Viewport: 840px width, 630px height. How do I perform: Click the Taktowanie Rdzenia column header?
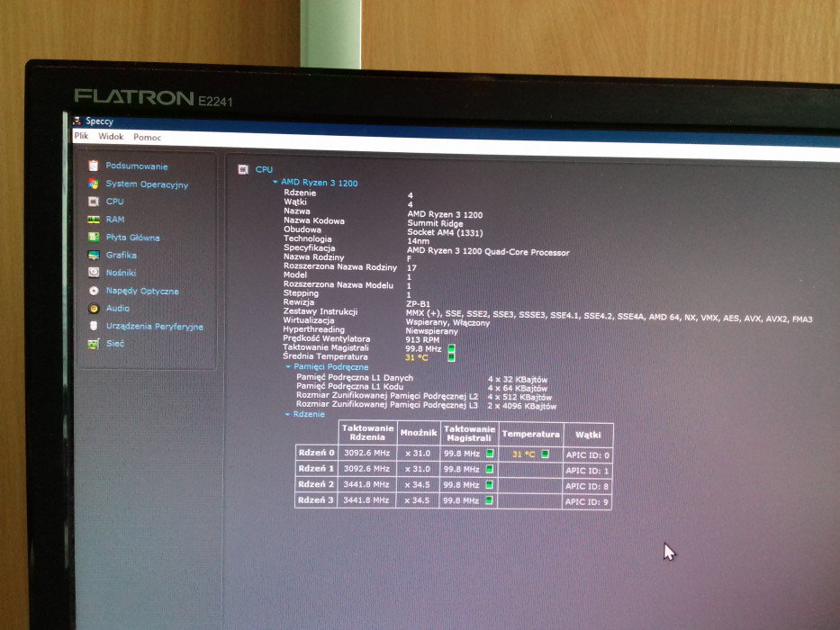click(x=367, y=432)
